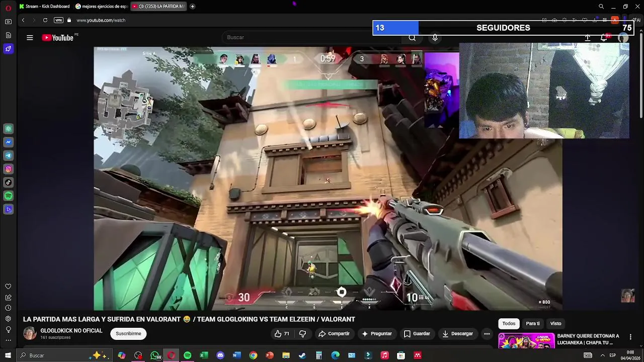Open Steam from the Windows taskbar

point(302,355)
